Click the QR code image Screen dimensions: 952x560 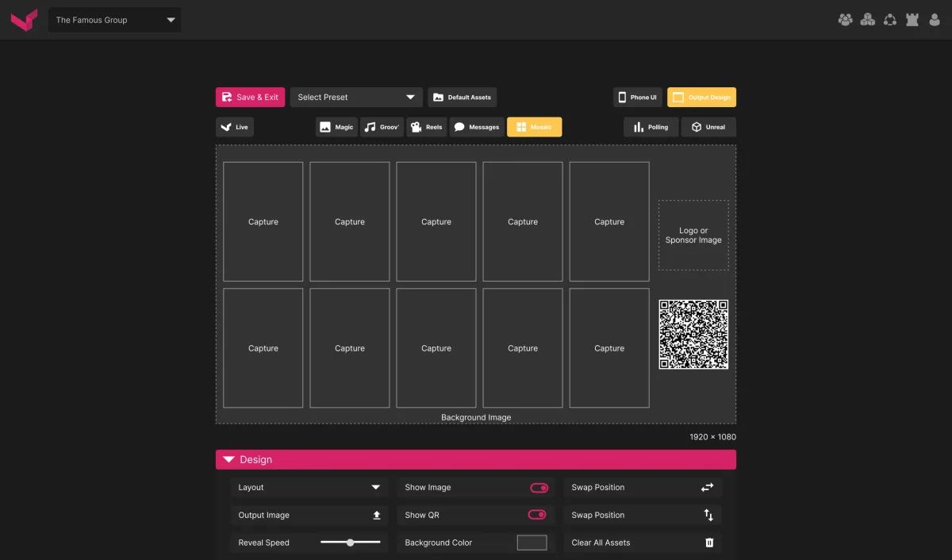[693, 334]
